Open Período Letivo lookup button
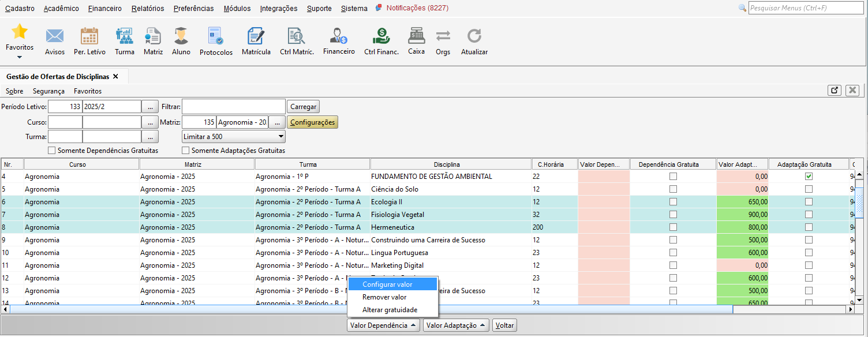The height and width of the screenshot is (337, 868). 150,107
